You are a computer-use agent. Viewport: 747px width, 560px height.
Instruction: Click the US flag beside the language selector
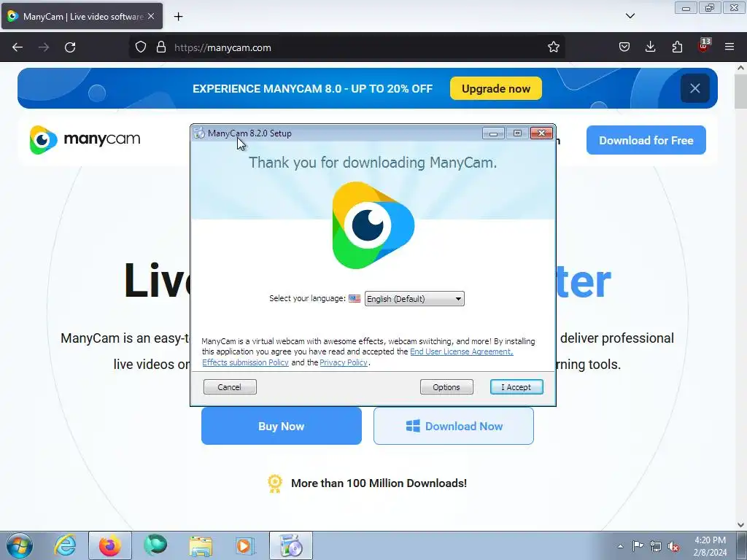click(355, 298)
